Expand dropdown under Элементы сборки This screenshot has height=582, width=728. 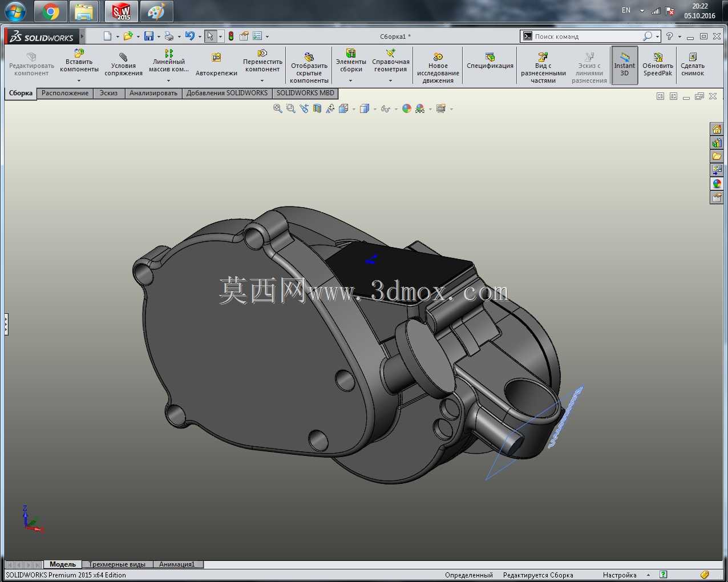[x=351, y=80]
